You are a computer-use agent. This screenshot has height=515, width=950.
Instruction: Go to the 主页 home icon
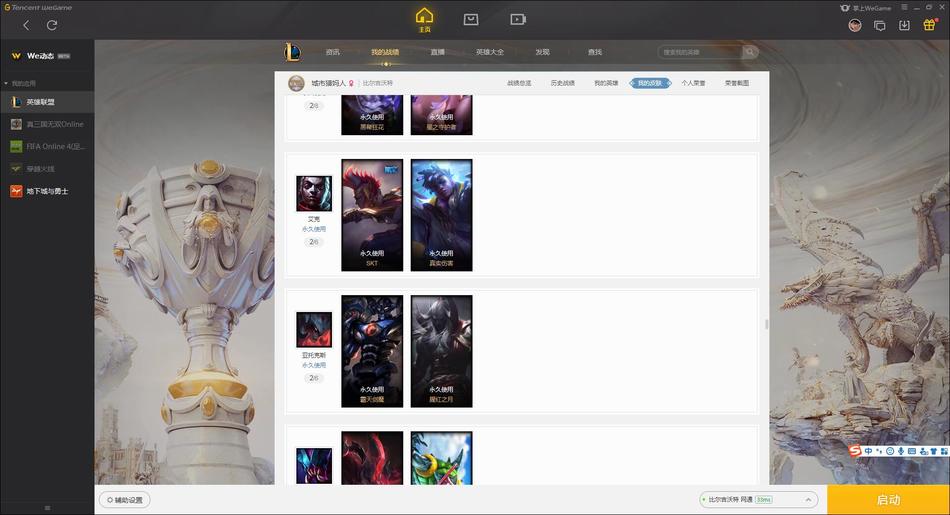(x=424, y=20)
